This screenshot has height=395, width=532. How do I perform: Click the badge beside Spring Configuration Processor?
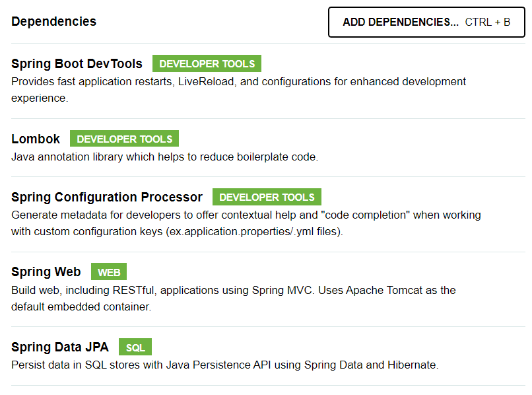(267, 197)
